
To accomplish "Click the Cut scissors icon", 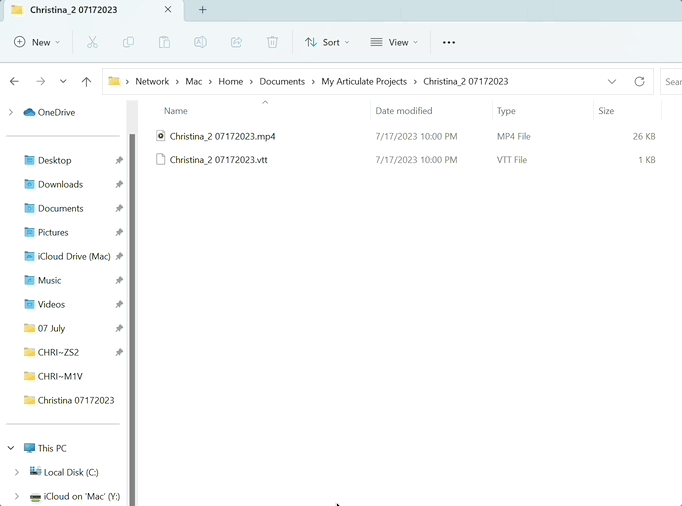I will (x=92, y=42).
